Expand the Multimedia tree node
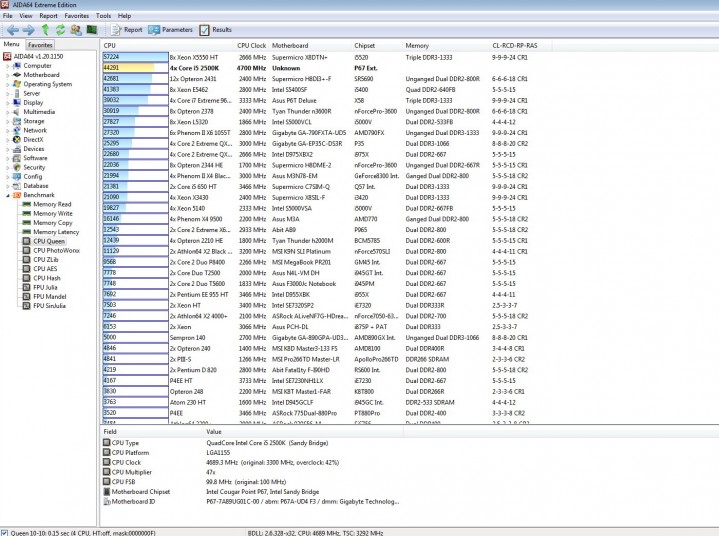Viewport: 719px width, 536px height. (x=7, y=112)
